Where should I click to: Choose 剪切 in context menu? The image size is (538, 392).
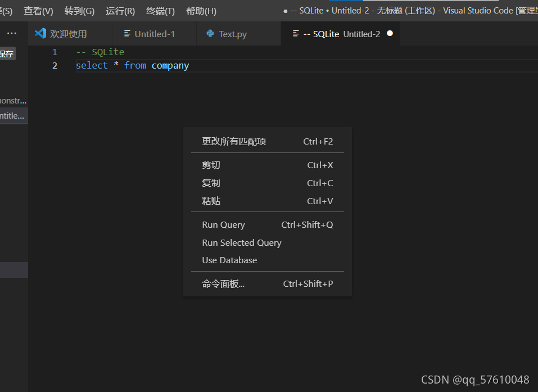pos(267,165)
